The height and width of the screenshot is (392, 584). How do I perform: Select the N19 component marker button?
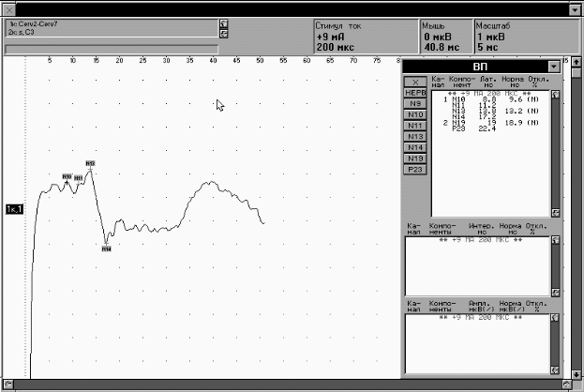(x=415, y=158)
